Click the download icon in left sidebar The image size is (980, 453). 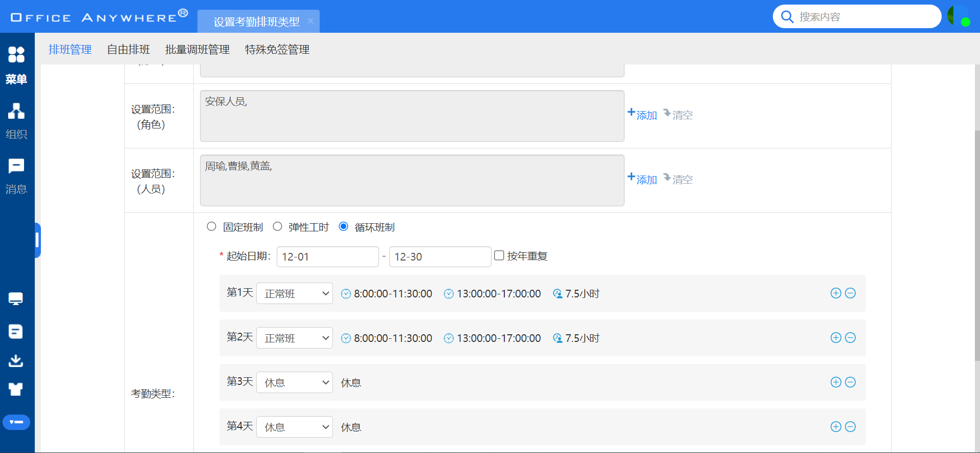16,361
